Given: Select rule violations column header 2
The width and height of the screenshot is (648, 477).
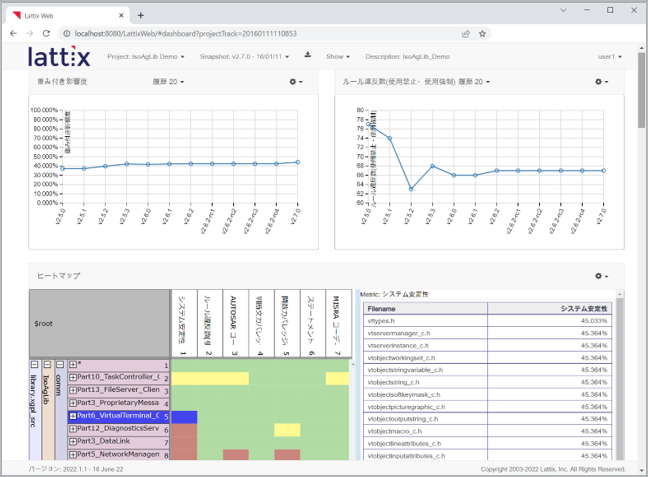Looking at the screenshot, I should coord(210,324).
